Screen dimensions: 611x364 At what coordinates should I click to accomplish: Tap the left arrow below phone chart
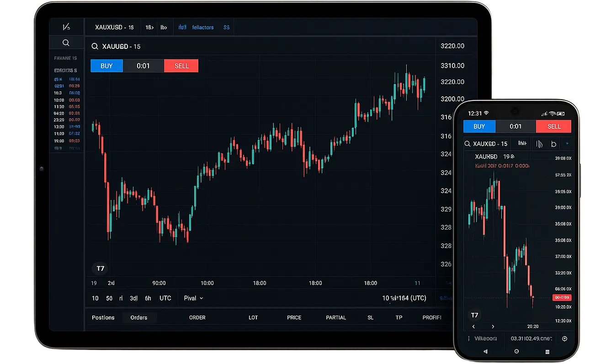pyautogui.click(x=474, y=327)
